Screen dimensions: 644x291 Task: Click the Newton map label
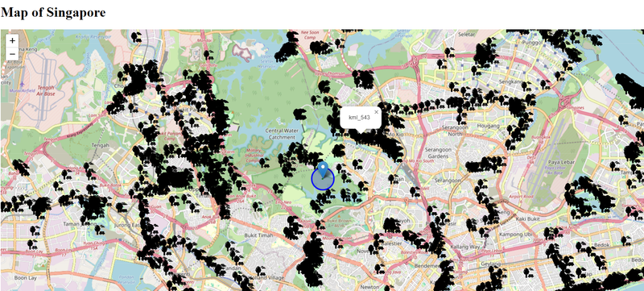(369, 287)
